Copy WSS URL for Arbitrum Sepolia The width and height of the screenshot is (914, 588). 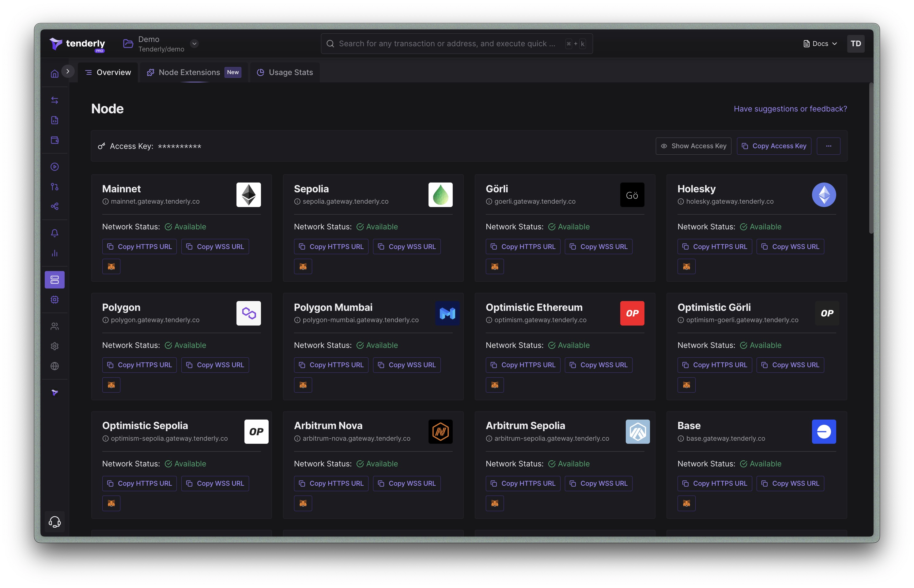[598, 483]
